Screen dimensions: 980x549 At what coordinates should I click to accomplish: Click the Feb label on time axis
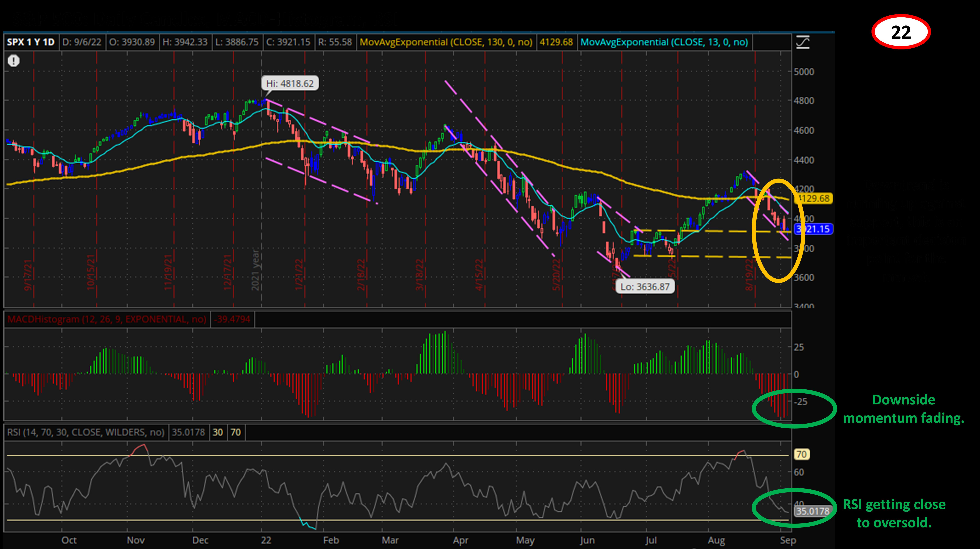pos(331,540)
